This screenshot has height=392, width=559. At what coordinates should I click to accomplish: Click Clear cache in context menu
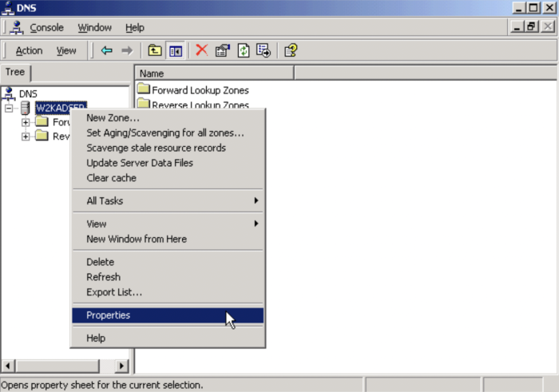[111, 178]
